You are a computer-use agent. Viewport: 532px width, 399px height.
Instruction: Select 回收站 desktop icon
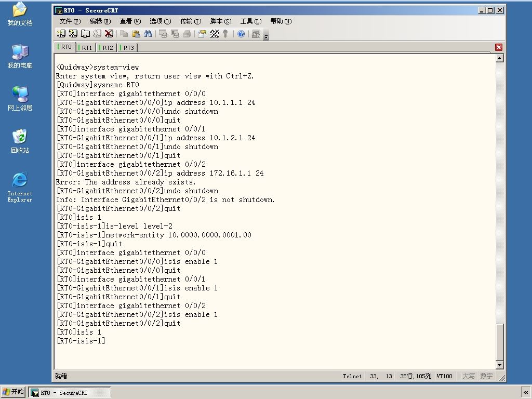20,141
